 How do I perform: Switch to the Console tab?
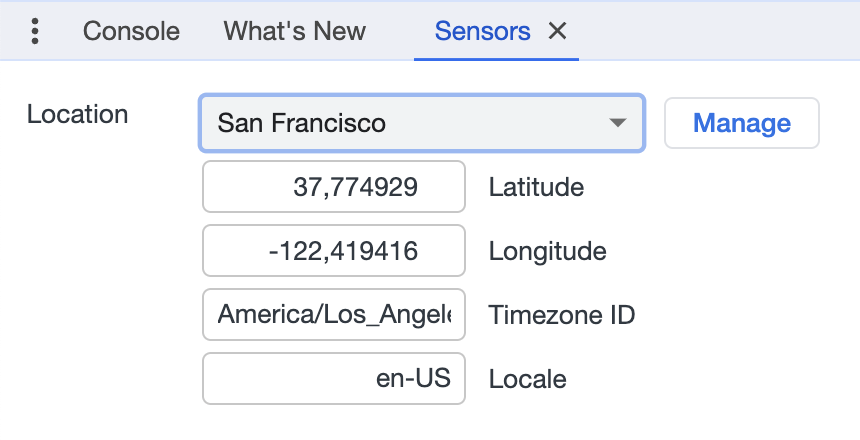point(131,32)
